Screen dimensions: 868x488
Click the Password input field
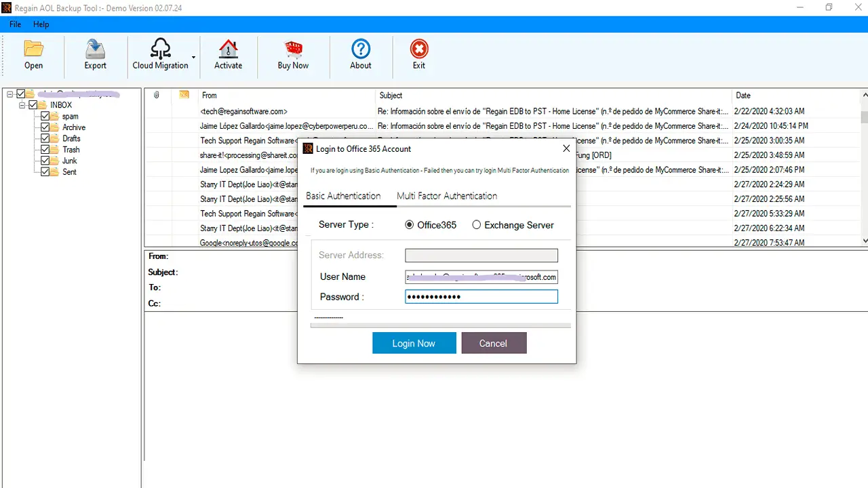tap(481, 297)
